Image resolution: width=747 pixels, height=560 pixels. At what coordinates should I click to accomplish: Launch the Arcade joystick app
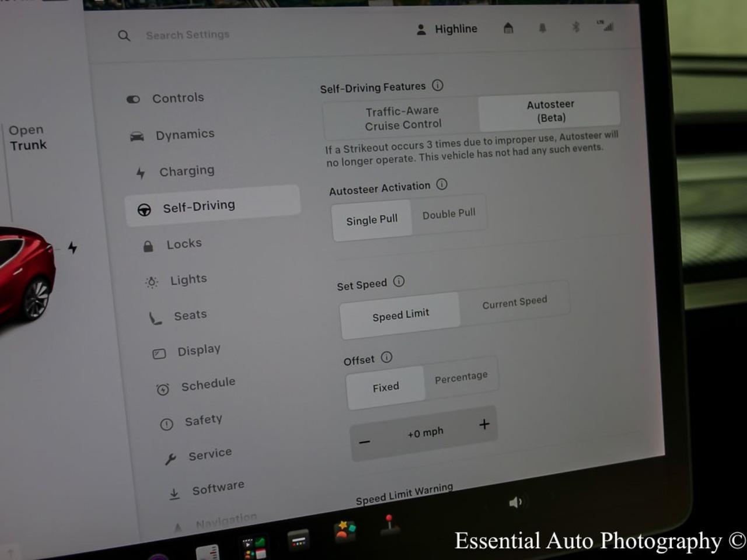click(x=389, y=524)
